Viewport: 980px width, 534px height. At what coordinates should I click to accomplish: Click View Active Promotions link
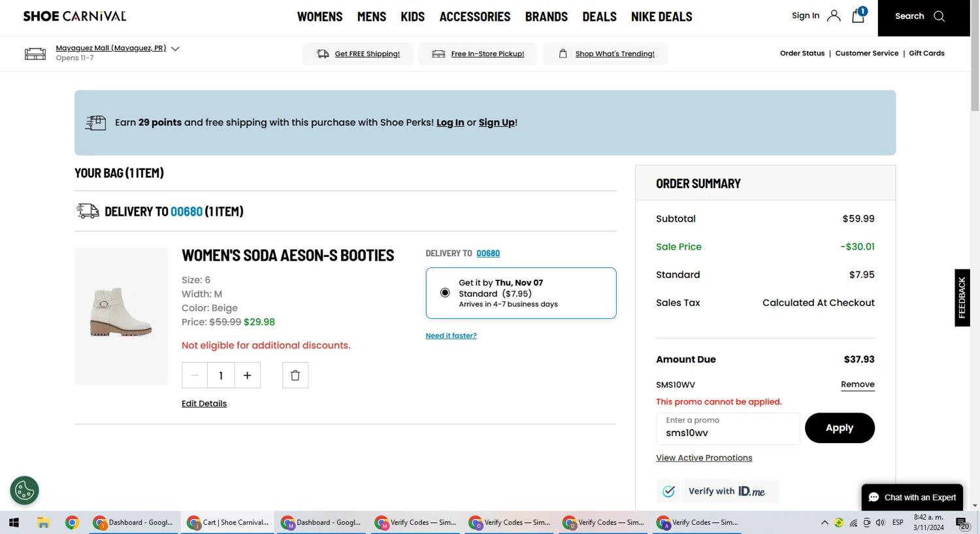(704, 458)
